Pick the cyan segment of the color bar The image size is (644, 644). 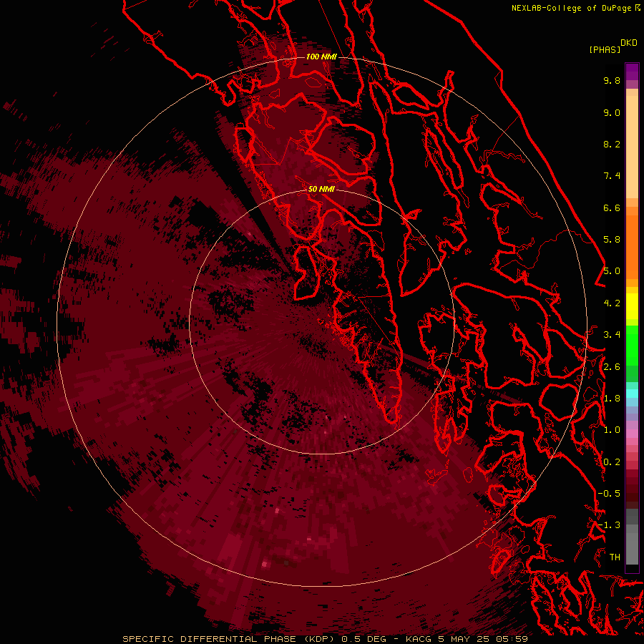[x=632, y=394]
